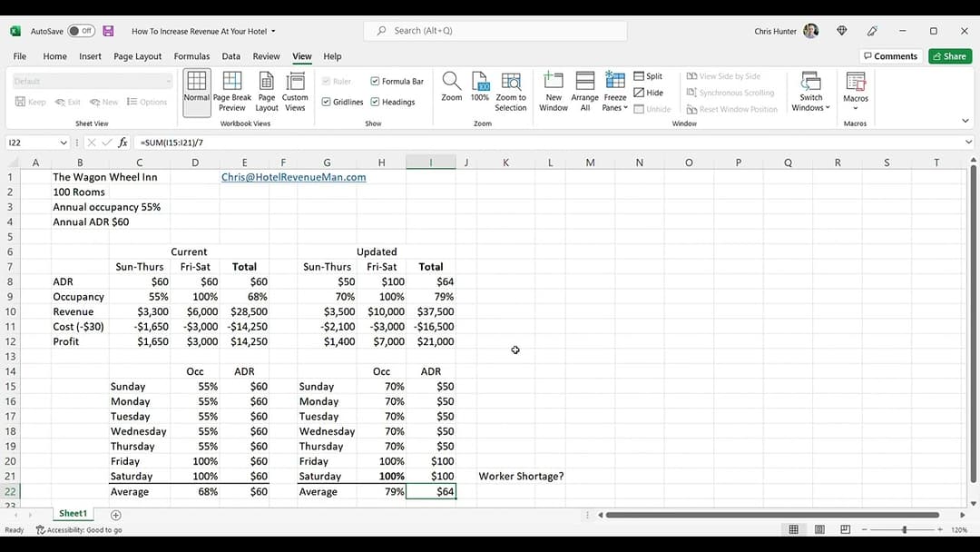The height and width of the screenshot is (552, 980).
Task: Click the Search box
Action: (x=495, y=31)
